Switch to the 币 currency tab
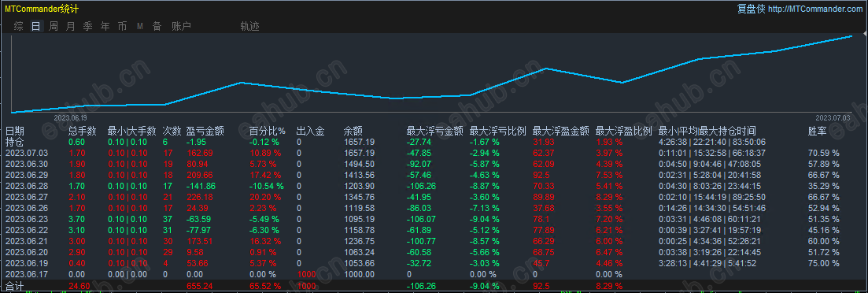868x293 pixels. tap(122, 26)
